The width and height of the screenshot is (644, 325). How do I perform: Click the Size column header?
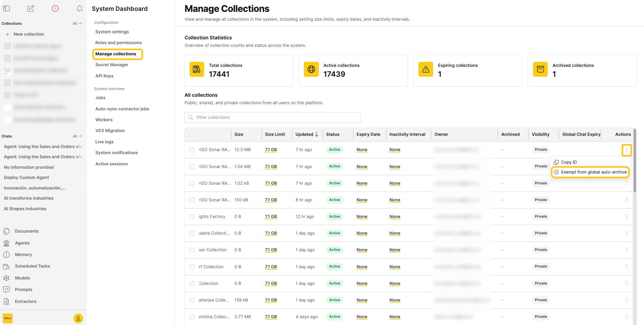tap(239, 134)
